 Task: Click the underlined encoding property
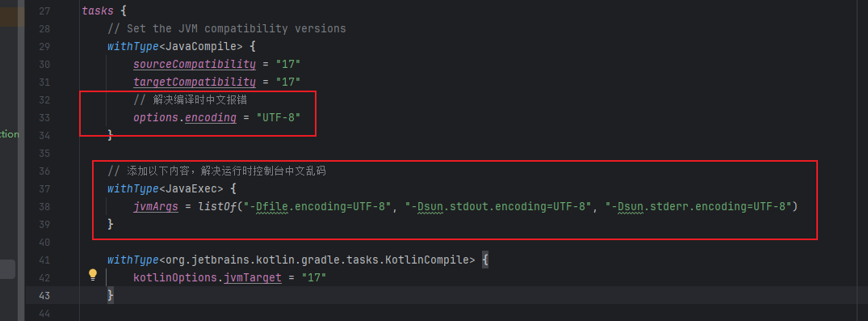pos(211,117)
